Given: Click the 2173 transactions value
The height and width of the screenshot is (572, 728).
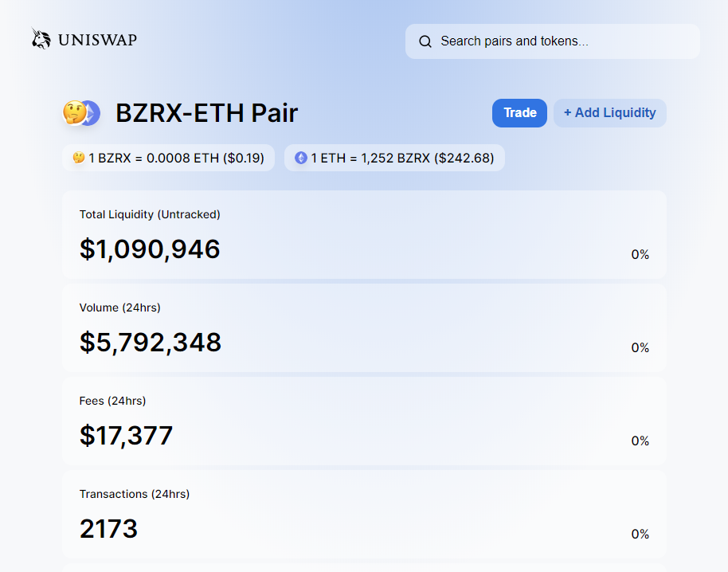Looking at the screenshot, I should (108, 529).
